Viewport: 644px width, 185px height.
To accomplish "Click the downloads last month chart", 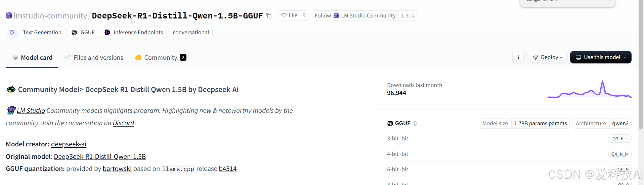I will click(589, 89).
